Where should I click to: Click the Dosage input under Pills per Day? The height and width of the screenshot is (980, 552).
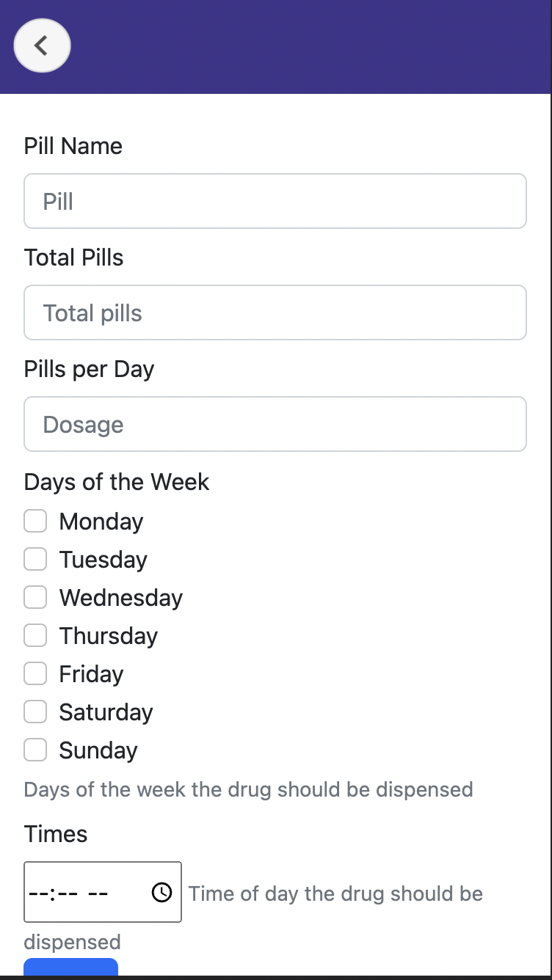275,424
